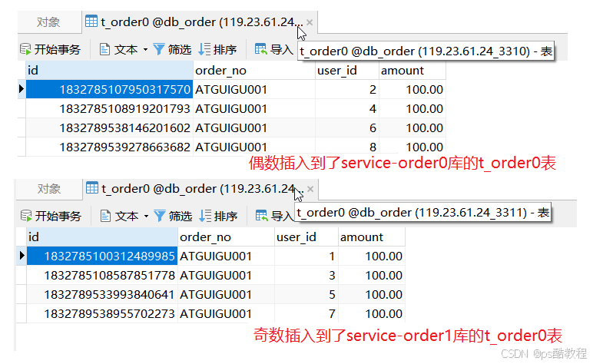Click user_id cell with value 8
The image size is (593, 364).
(347, 147)
